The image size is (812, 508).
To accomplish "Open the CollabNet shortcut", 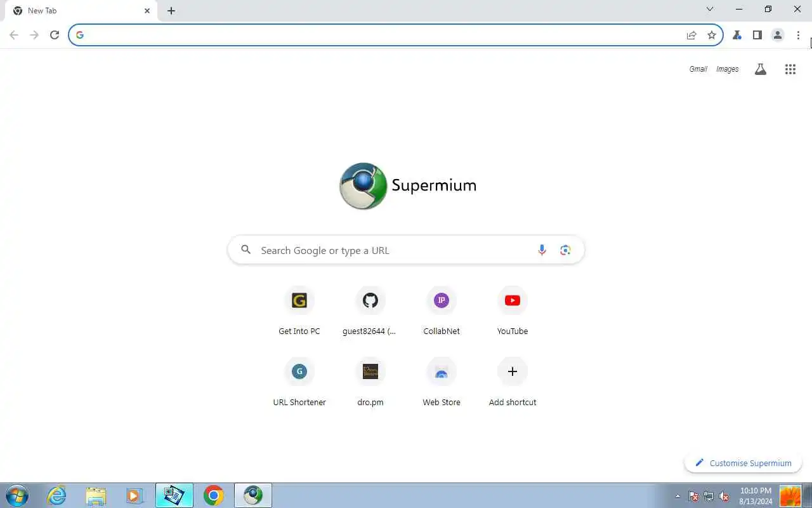I will pyautogui.click(x=442, y=311).
